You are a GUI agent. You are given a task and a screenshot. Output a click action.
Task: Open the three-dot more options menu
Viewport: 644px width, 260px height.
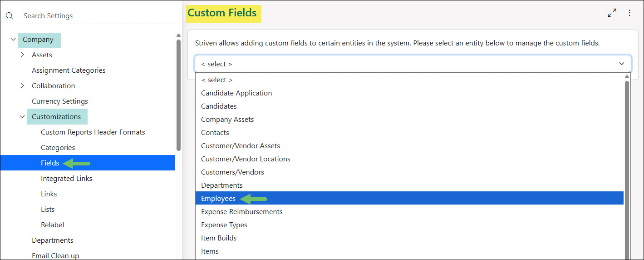coord(629,13)
